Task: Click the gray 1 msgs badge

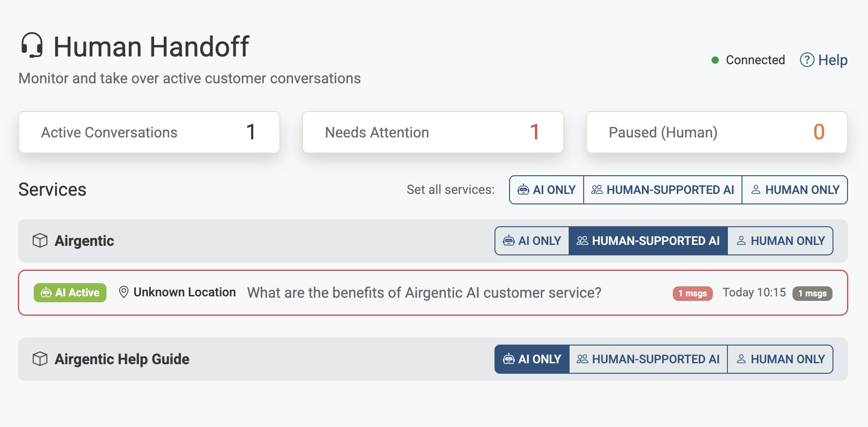Action: pyautogui.click(x=812, y=294)
